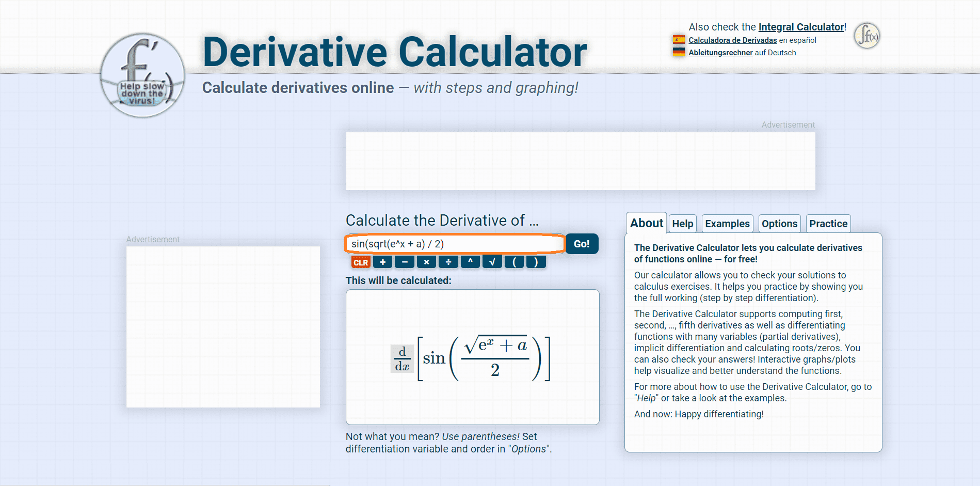Viewport: 980px width, 486px height.
Task: Open the Practice tab
Action: point(828,224)
